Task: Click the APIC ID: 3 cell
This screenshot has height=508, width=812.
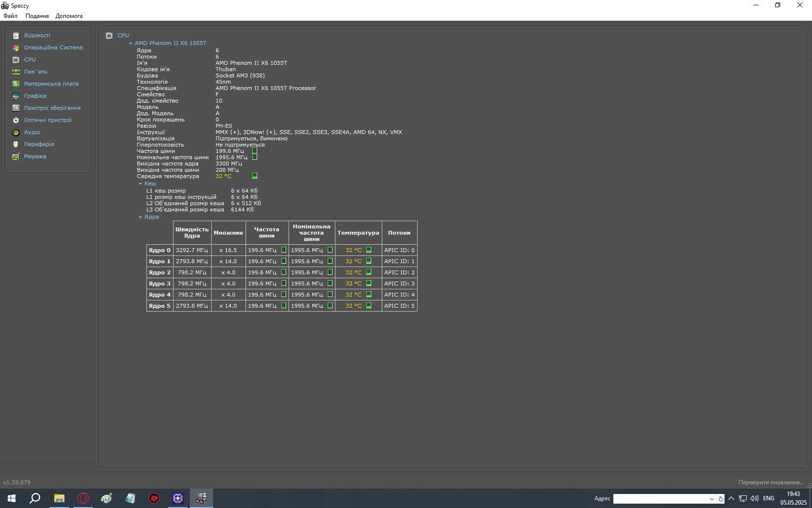Action: tap(399, 284)
